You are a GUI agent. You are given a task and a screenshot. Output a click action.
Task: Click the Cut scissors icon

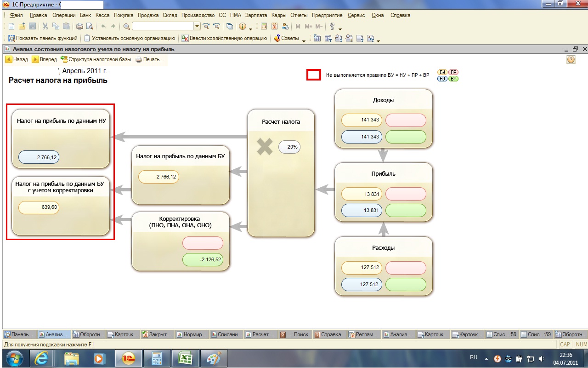point(45,26)
